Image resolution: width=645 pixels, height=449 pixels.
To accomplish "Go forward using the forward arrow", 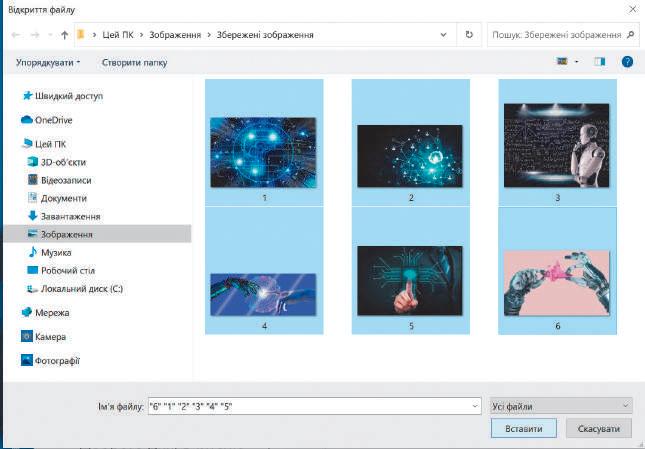I will point(35,35).
